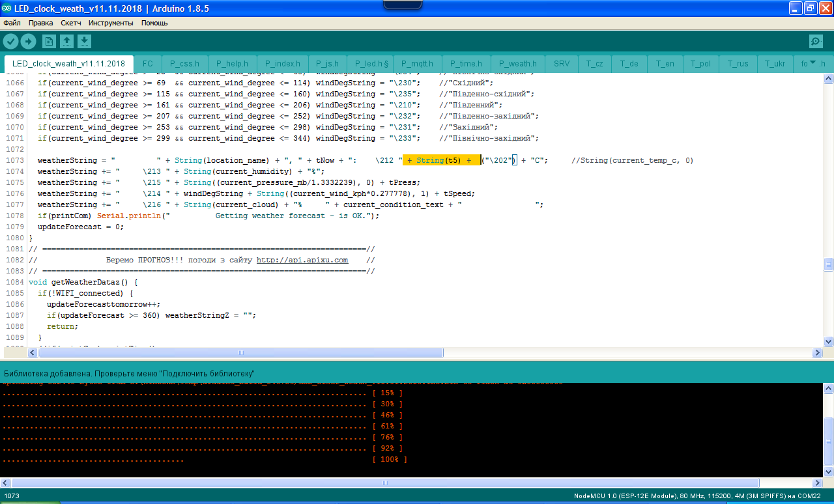The width and height of the screenshot is (834, 504).
Task: Click the Upload arrow icon
Action: [x=28, y=41]
